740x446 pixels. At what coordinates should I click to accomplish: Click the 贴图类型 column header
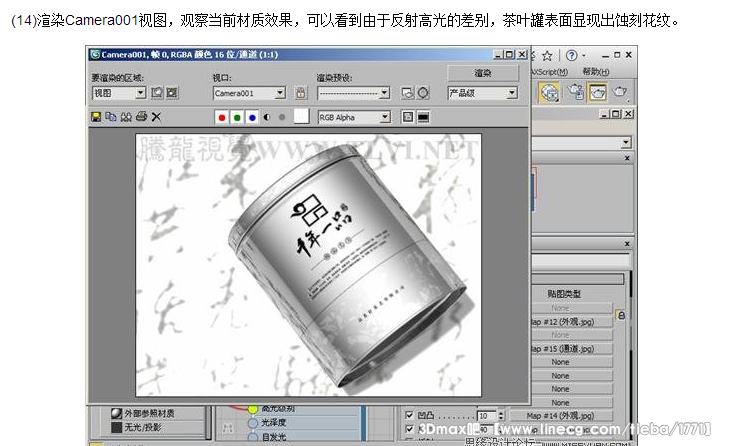point(563,294)
